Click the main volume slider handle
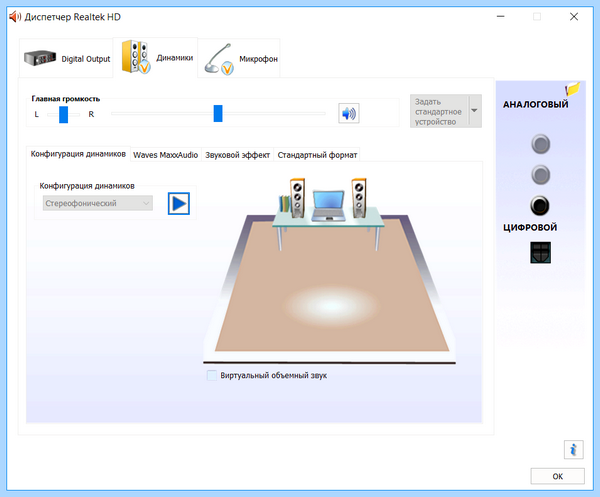600x497 pixels. pyautogui.click(x=218, y=114)
